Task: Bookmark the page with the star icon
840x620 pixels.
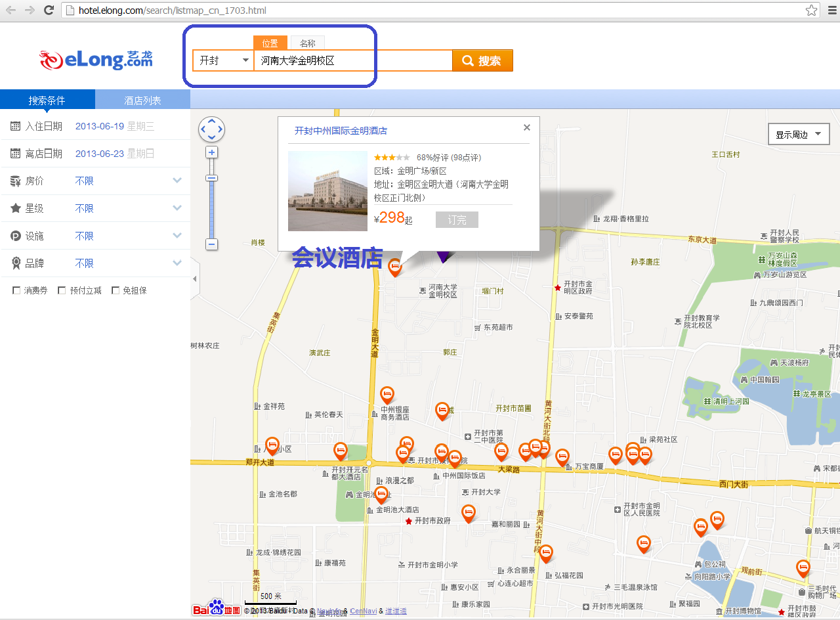Action: pyautogui.click(x=812, y=11)
